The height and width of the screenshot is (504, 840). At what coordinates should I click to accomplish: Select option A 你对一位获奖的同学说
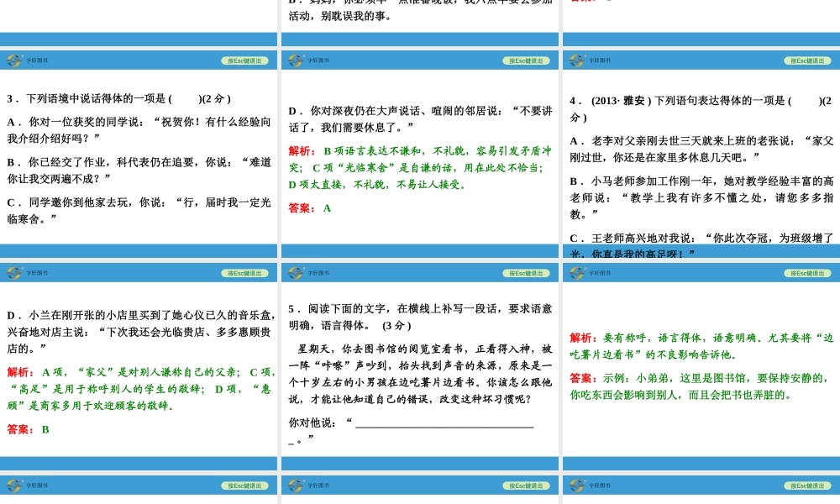[x=139, y=130]
